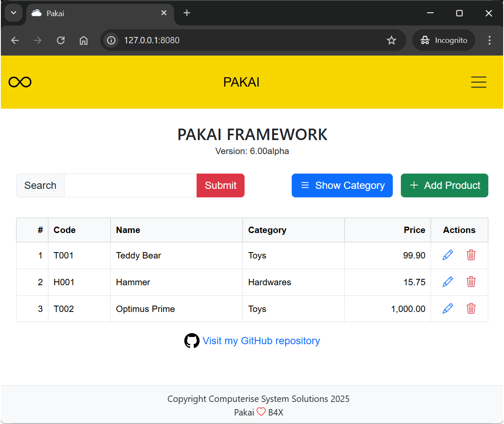Image resolution: width=504 pixels, height=424 pixels.
Task: Open Chrome three-dot menu
Action: [489, 40]
